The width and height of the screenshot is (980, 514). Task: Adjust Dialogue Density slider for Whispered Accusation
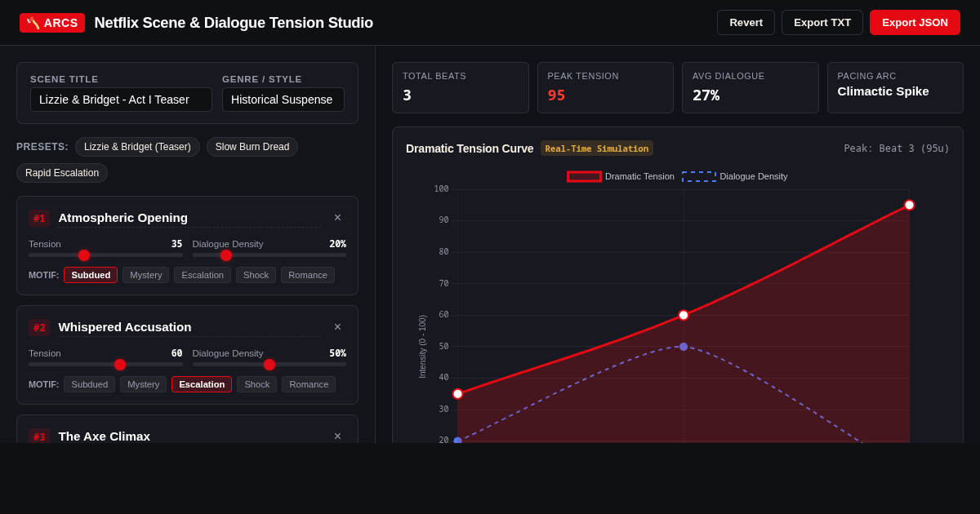[269, 365]
